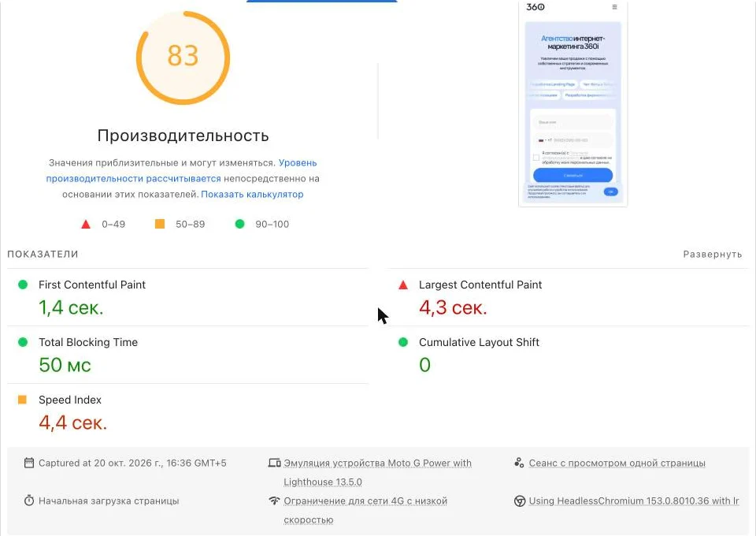Click the name input field in preview

(573, 122)
